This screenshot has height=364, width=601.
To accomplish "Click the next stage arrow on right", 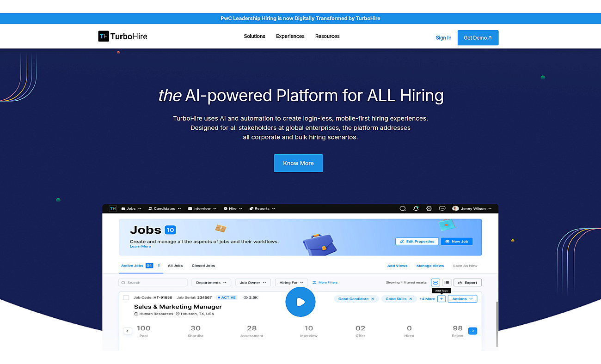I will [x=472, y=331].
